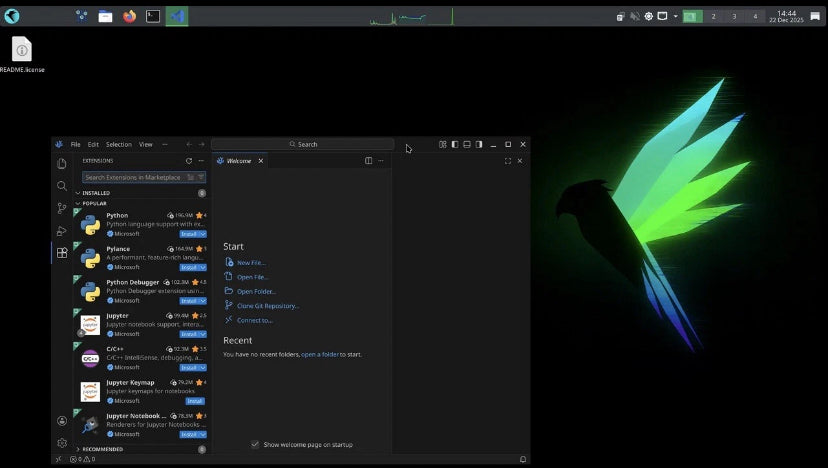The width and height of the screenshot is (828, 468).
Task: Click the Connect to... link
Action: (x=255, y=320)
